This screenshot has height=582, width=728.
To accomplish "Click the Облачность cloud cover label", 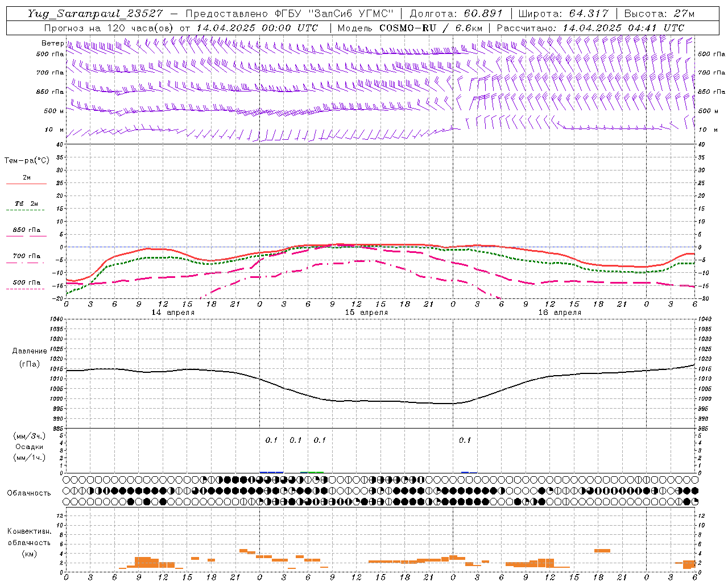I will tap(29, 493).
